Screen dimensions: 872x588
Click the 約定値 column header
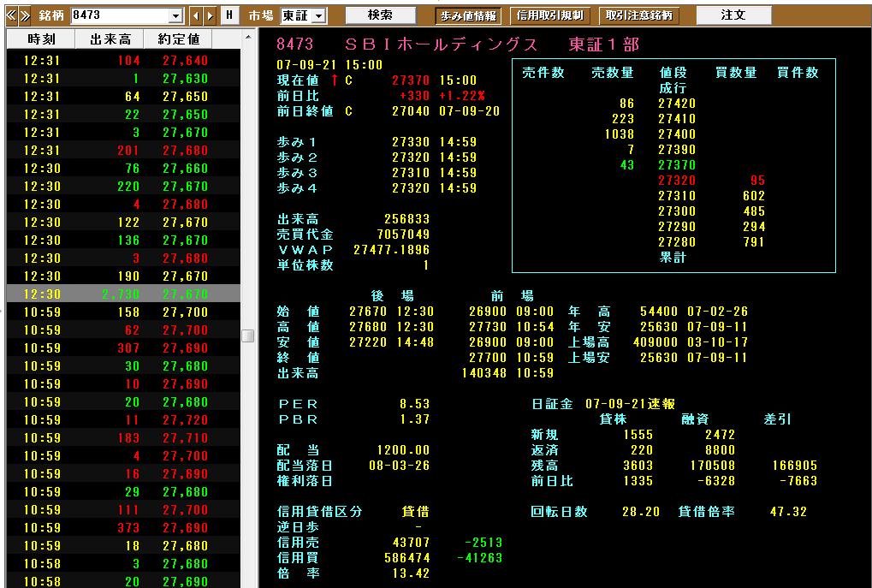click(x=178, y=39)
